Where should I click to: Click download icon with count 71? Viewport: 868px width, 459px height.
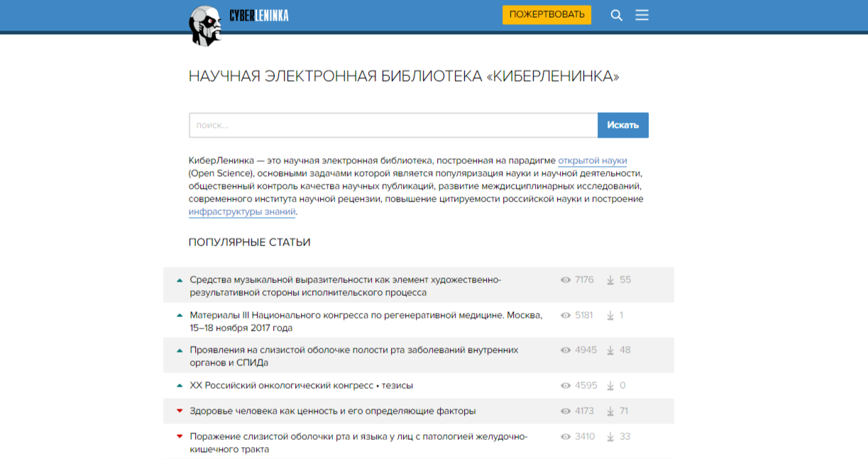pyautogui.click(x=610, y=411)
